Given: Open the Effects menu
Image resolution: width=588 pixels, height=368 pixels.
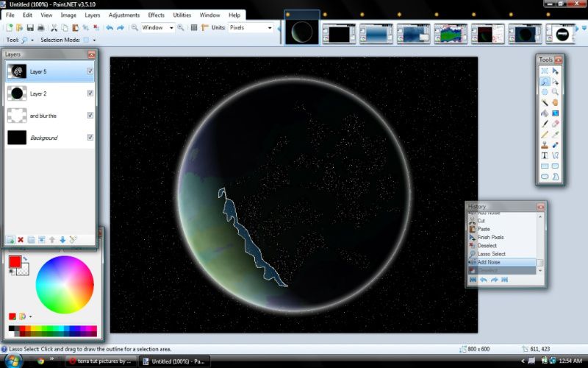Looking at the screenshot, I should (x=156, y=15).
